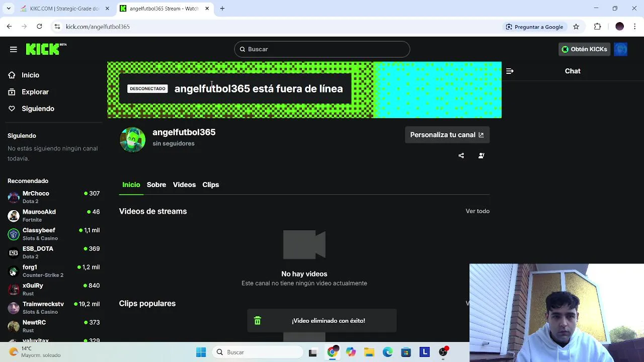Open the Chrome profile avatar
The height and width of the screenshot is (362, 644).
[x=620, y=27]
